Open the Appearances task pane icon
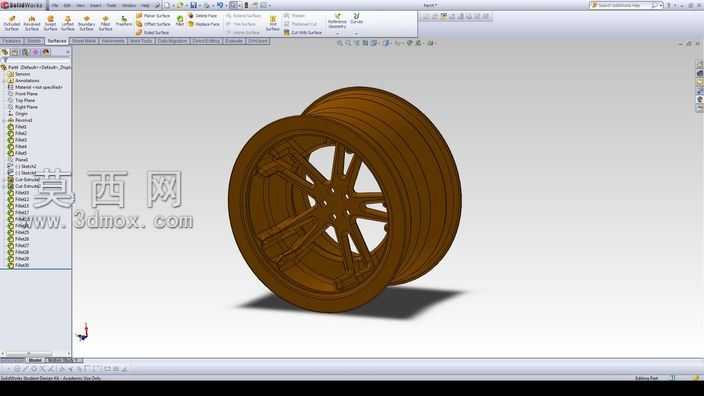The image size is (704, 396). point(700,100)
